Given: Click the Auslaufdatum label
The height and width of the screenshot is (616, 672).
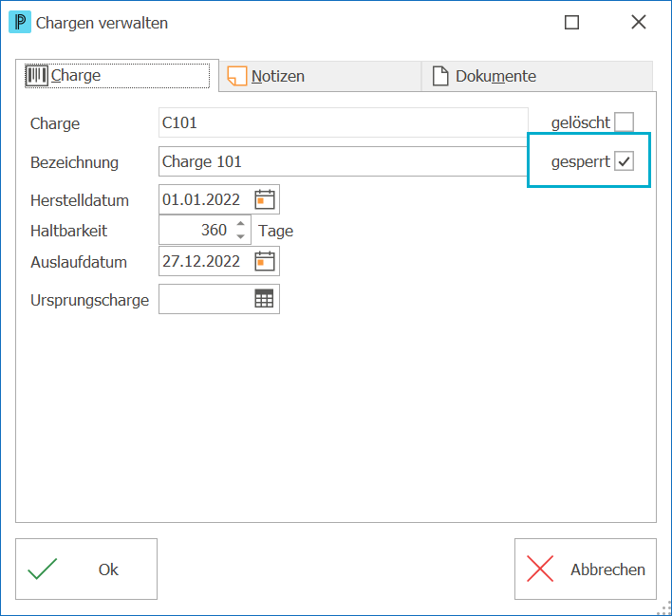Looking at the screenshot, I should [79, 262].
